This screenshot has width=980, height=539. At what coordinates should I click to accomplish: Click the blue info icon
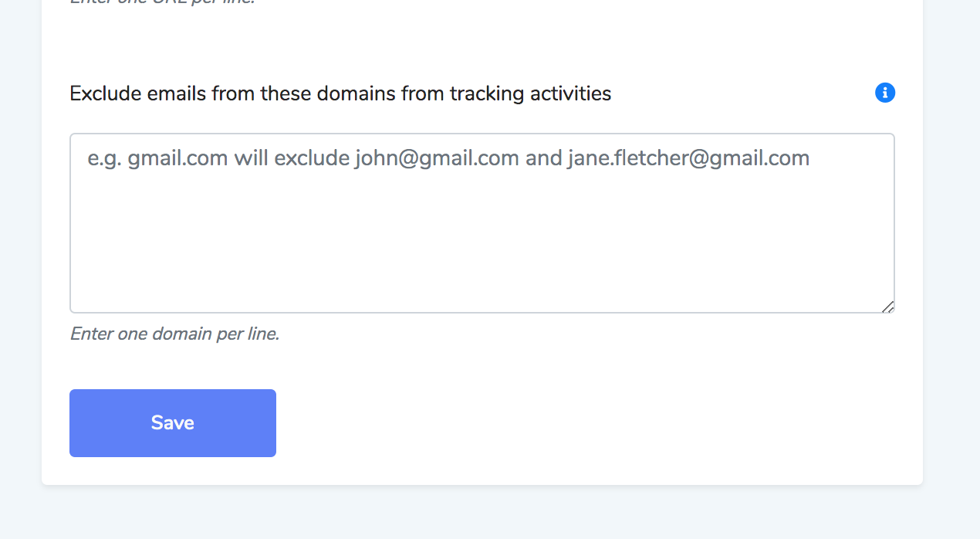click(x=885, y=93)
